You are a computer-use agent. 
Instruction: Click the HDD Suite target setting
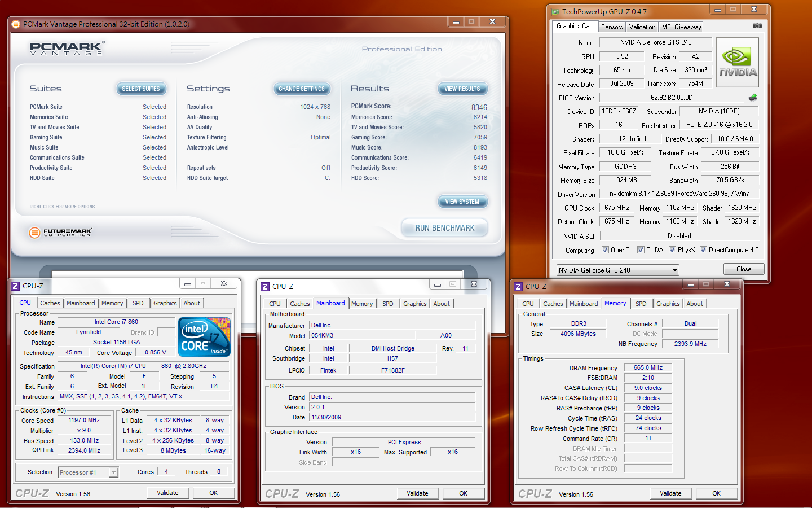click(x=259, y=178)
